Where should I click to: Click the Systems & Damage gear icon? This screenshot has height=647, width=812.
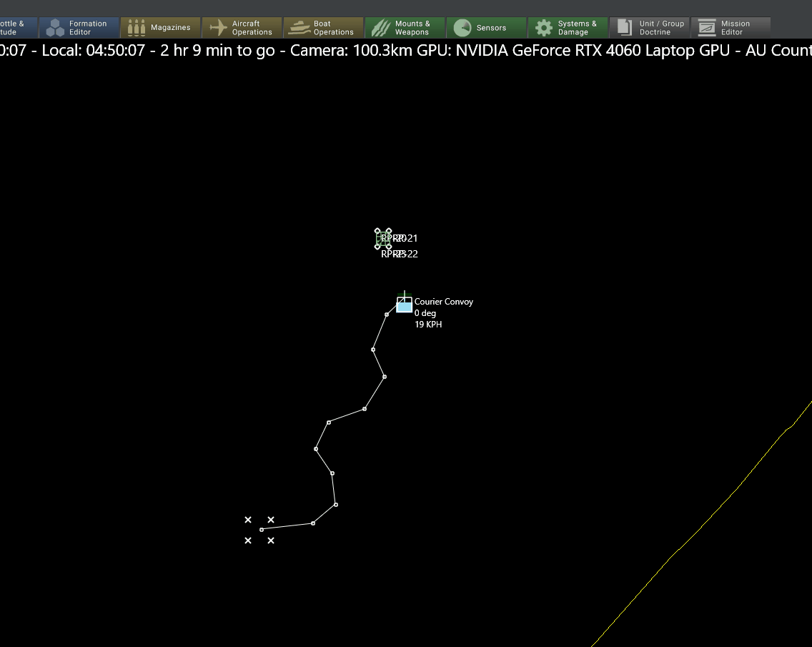[x=544, y=28]
